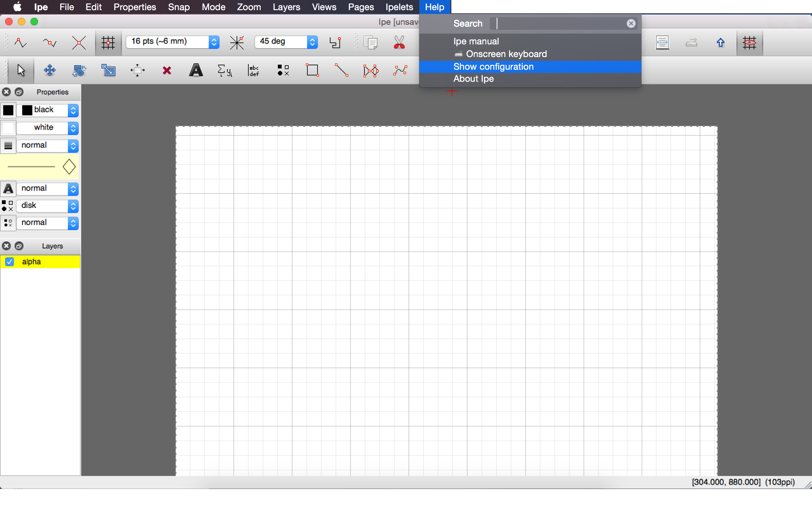Screen dimensions: 812x507
Task: Select the marks tool in toolbar
Action: point(283,70)
